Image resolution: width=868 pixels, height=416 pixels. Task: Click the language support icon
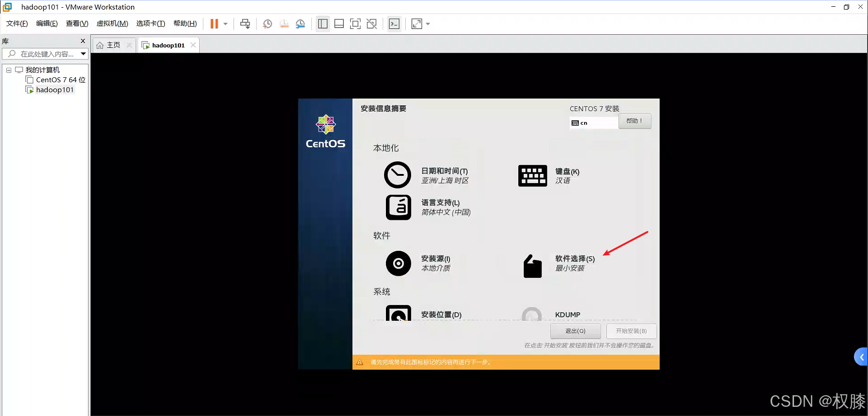tap(398, 207)
